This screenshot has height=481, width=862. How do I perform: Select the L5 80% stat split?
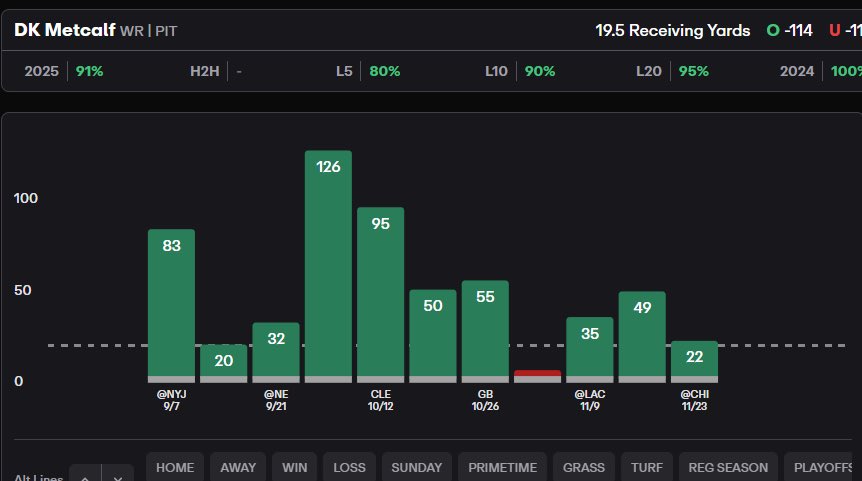tap(368, 71)
